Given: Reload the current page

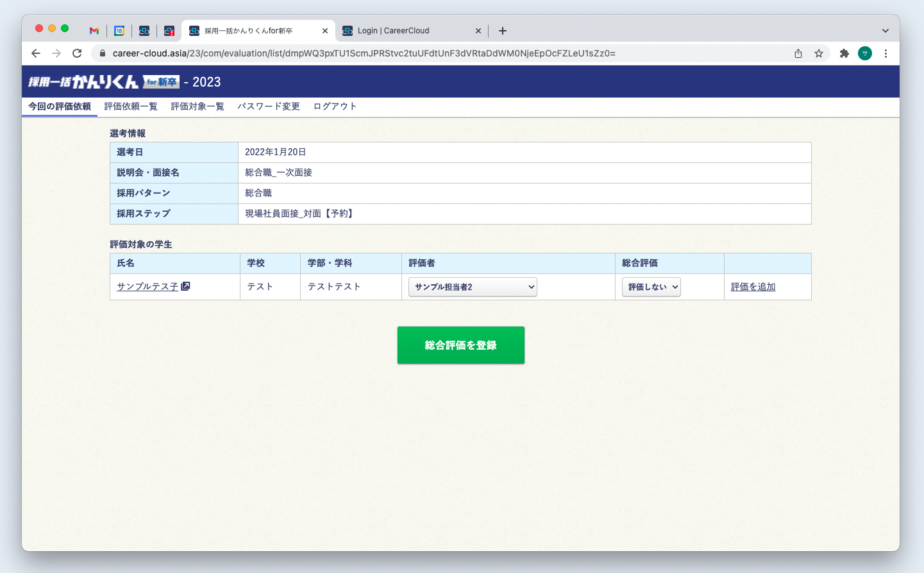Looking at the screenshot, I should click(77, 53).
